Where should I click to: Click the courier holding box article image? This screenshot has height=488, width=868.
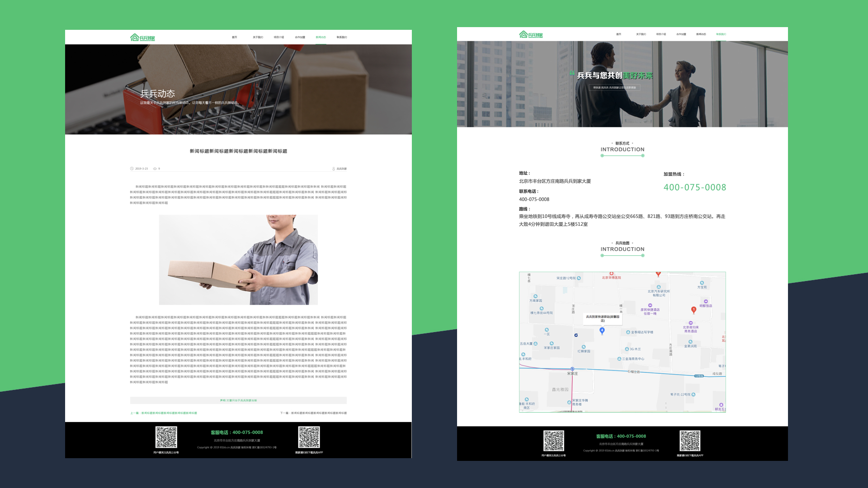click(x=238, y=259)
